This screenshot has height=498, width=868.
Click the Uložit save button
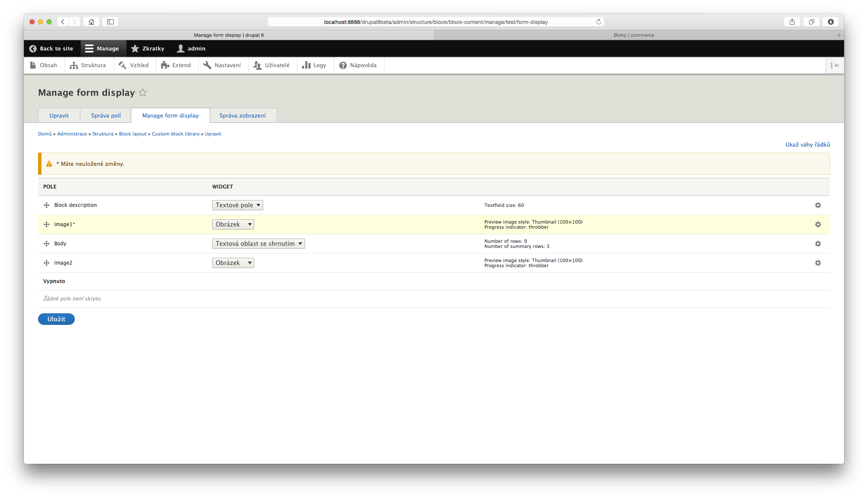[56, 318]
